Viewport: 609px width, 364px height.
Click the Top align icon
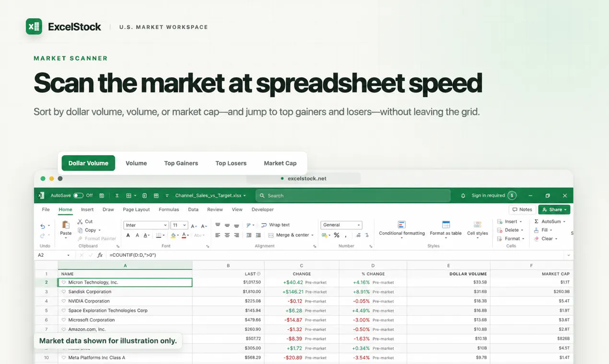coord(218,225)
